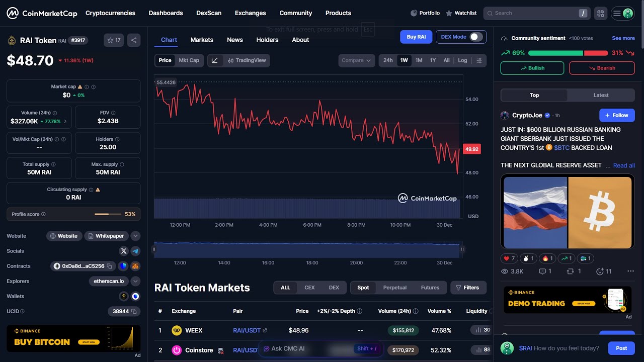This screenshot has height=362, width=644.
Task: Open the X social link
Action: (124, 251)
